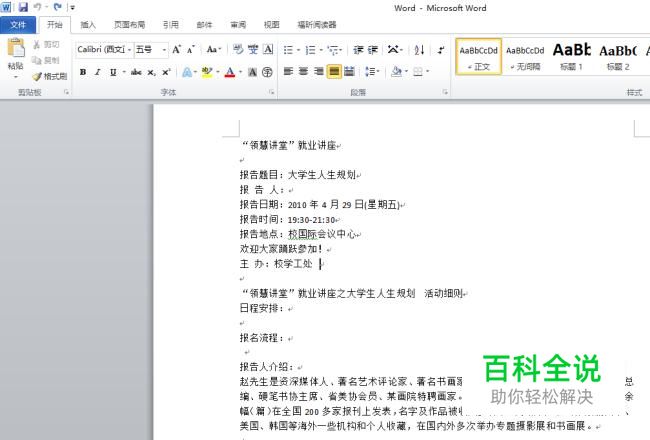Image resolution: width=650 pixels, height=440 pixels.
Task: Click the Numbering list icon
Action: pyautogui.click(x=310, y=50)
